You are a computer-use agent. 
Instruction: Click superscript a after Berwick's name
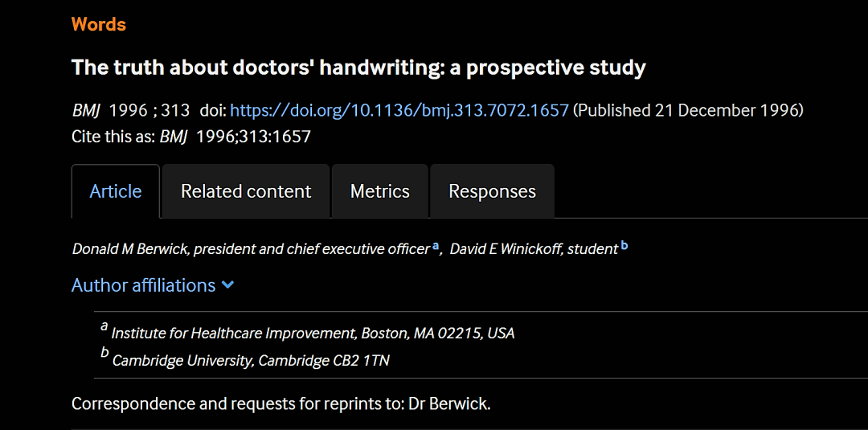(436, 246)
